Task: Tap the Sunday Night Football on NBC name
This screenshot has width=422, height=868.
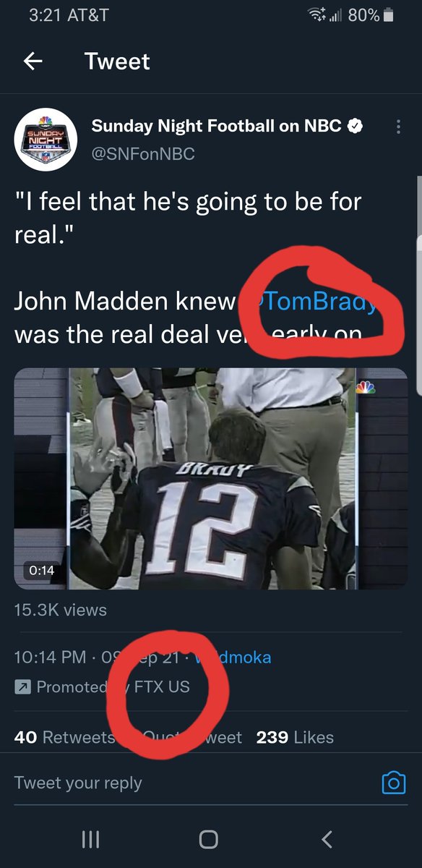Action: (x=217, y=127)
